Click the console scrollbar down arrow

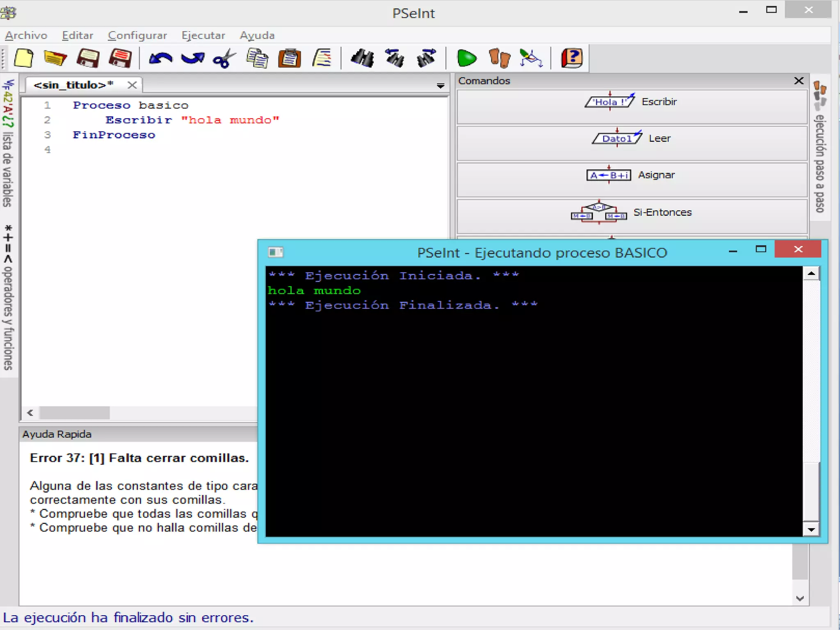coord(811,529)
